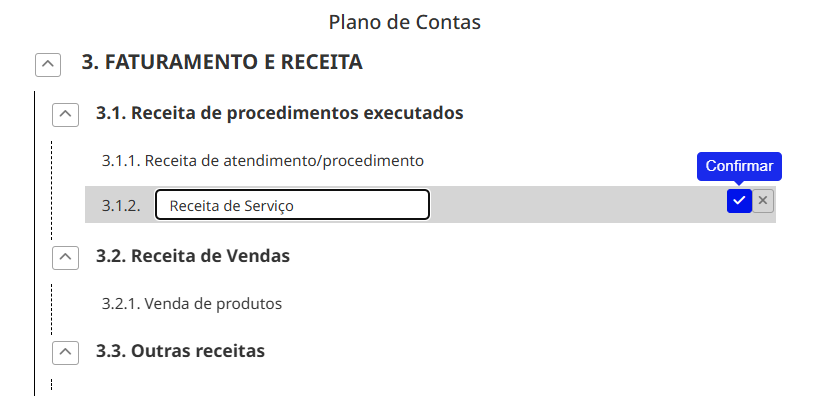The width and height of the screenshot is (814, 399).
Task: Click the Confirmar tooltip bubble
Action: click(739, 166)
